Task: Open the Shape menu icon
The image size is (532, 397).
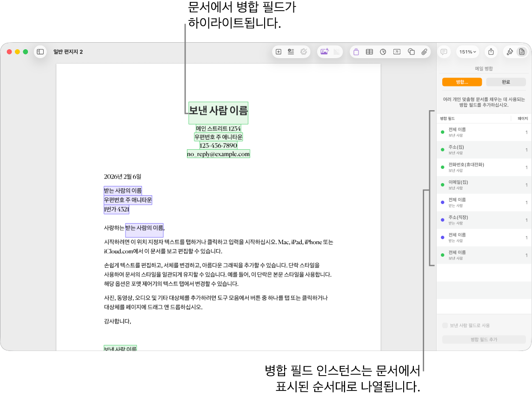Action: coord(411,52)
